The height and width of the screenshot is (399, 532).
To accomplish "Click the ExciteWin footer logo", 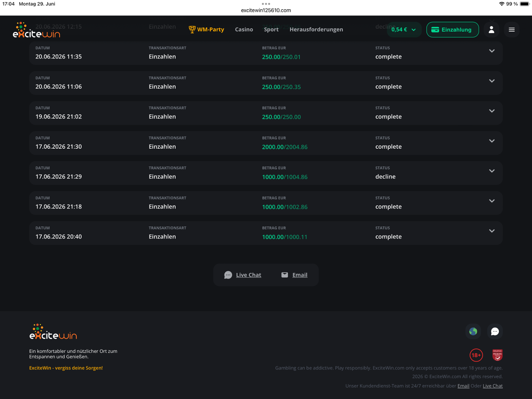I will point(53,332).
